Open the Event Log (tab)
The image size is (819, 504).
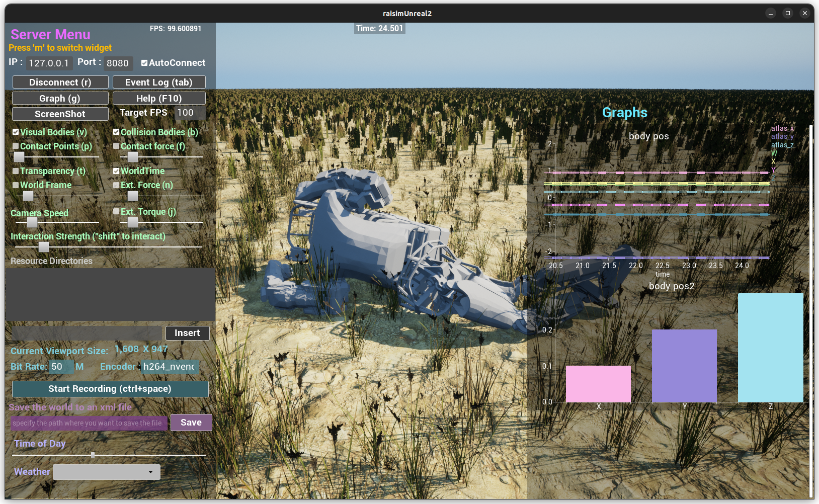[x=159, y=82]
